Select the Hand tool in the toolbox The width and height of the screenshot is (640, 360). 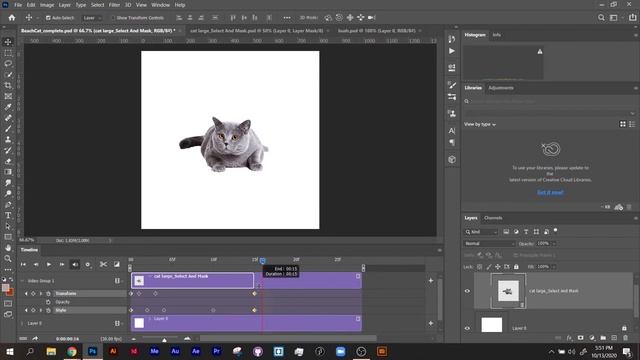[x=8, y=247]
